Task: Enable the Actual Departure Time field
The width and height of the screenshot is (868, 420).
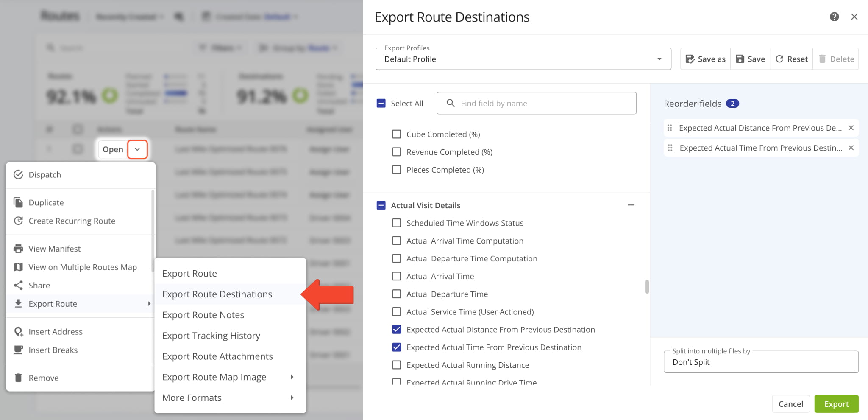Action: click(x=396, y=294)
